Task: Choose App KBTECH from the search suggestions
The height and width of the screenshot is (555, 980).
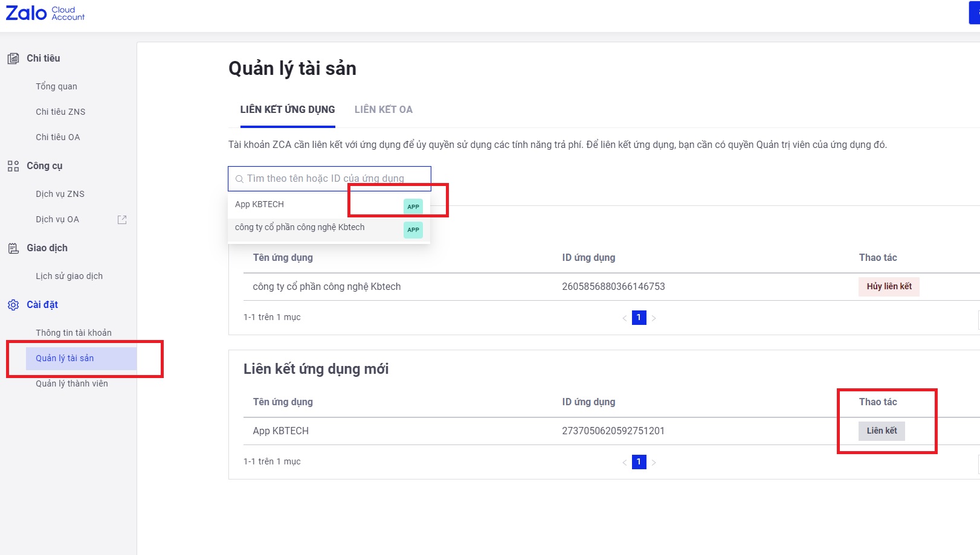Action: pyautogui.click(x=260, y=205)
